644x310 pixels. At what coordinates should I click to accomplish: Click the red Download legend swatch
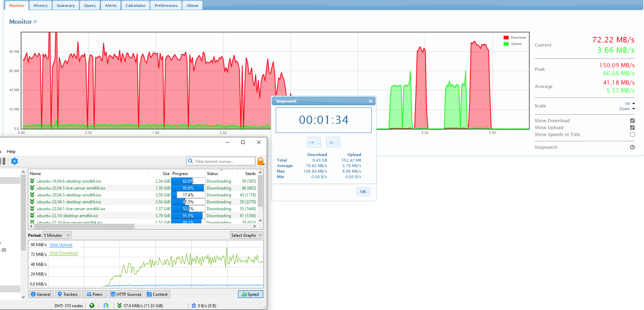click(x=506, y=38)
